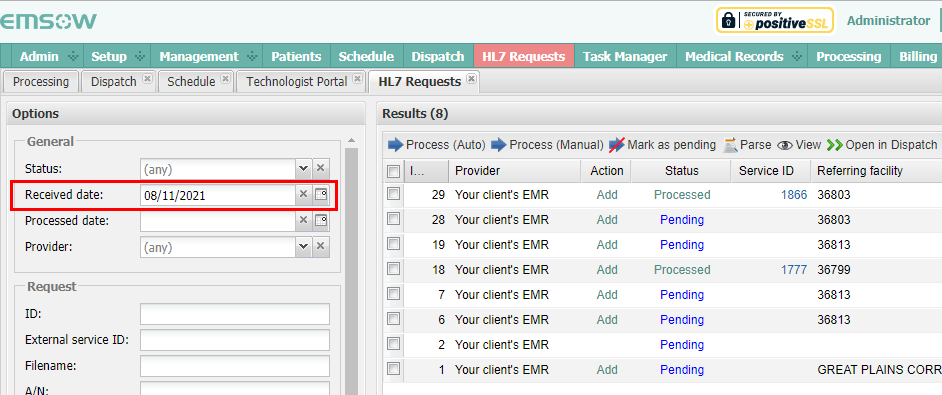This screenshot has width=942, height=395.
Task: Clear the Received date value
Action: point(303,194)
